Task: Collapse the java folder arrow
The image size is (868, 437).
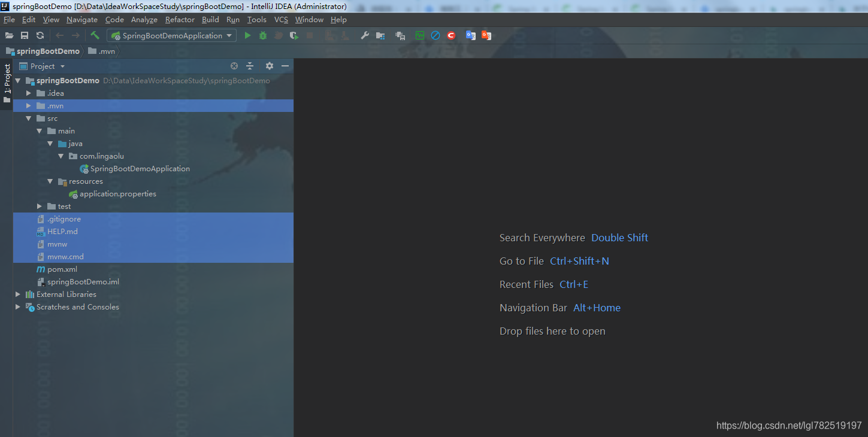Action: [x=50, y=144]
